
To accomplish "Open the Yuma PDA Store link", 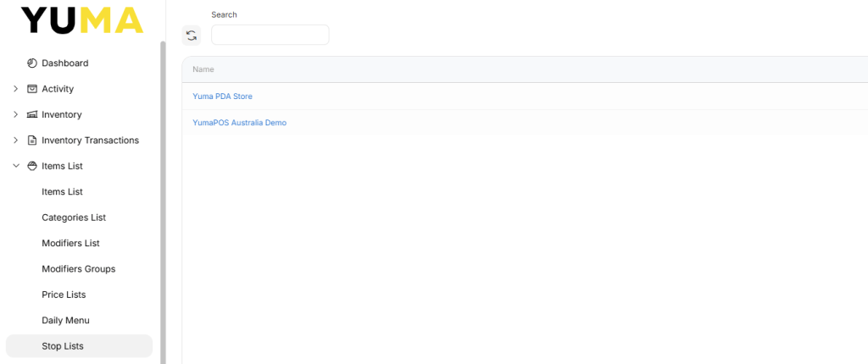I will [222, 97].
